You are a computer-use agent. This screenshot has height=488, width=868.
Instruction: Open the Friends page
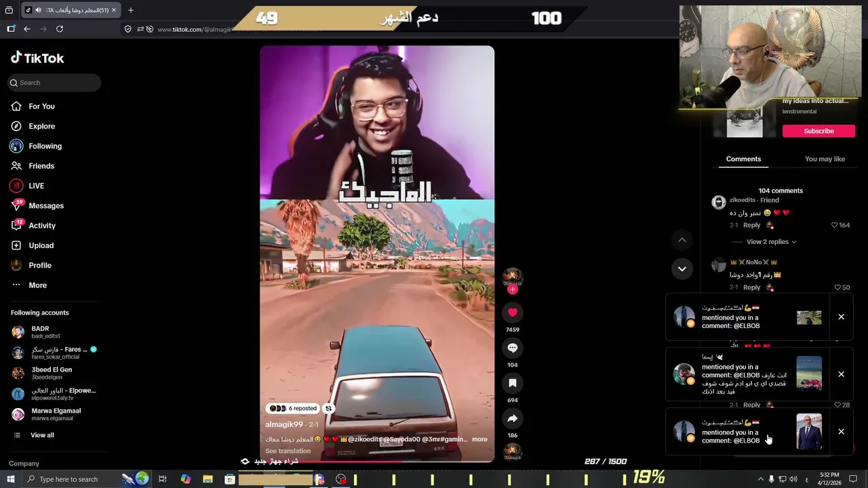(41, 166)
